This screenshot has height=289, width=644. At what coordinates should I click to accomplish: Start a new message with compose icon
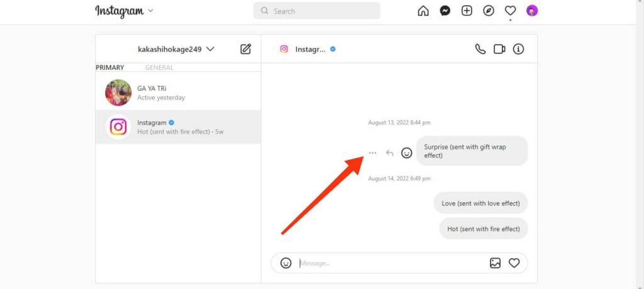(x=246, y=49)
